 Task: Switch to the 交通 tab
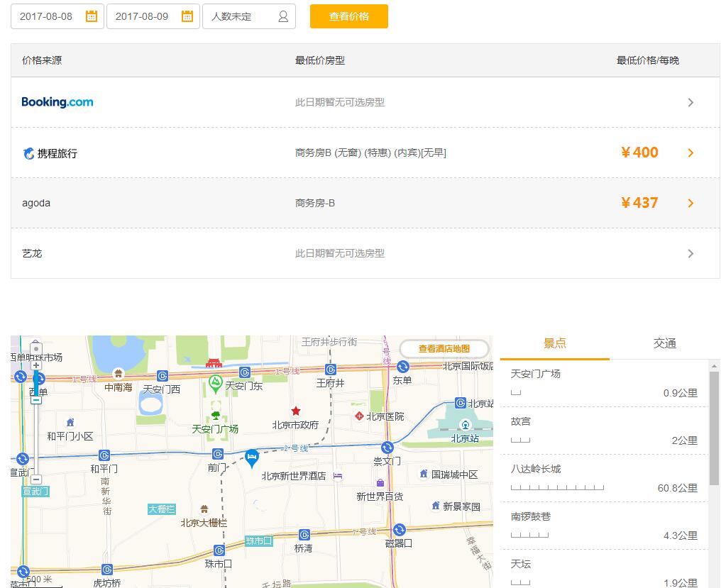click(665, 343)
